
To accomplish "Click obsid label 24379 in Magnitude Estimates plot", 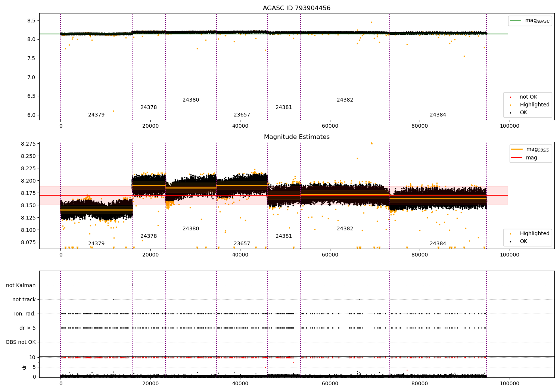I will click(96, 244).
